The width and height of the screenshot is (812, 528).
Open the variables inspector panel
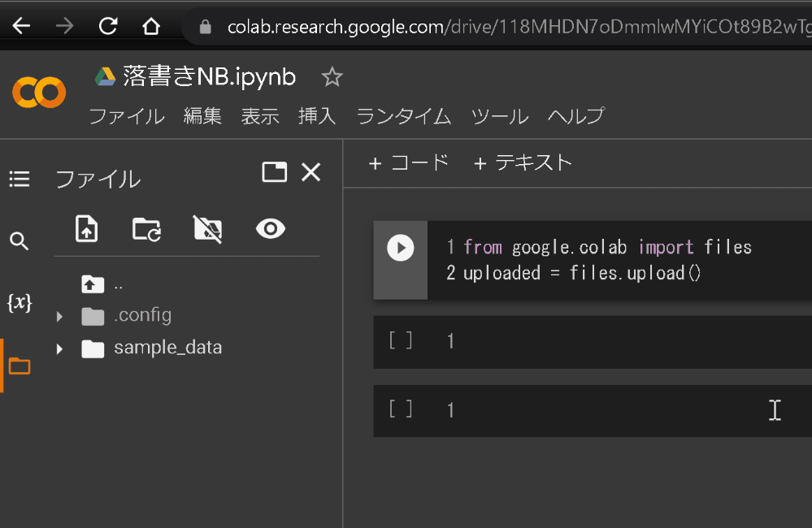(20, 302)
